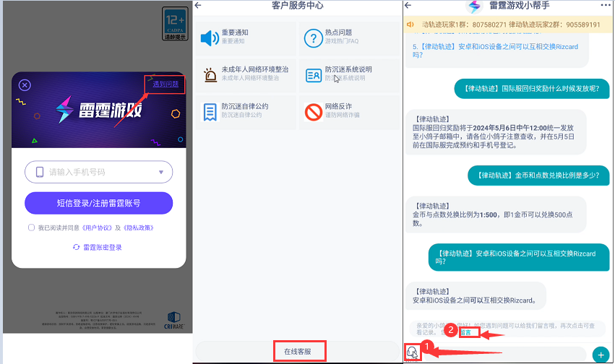Open the 《用户协议》 link
615x364 pixels.
coord(97,227)
